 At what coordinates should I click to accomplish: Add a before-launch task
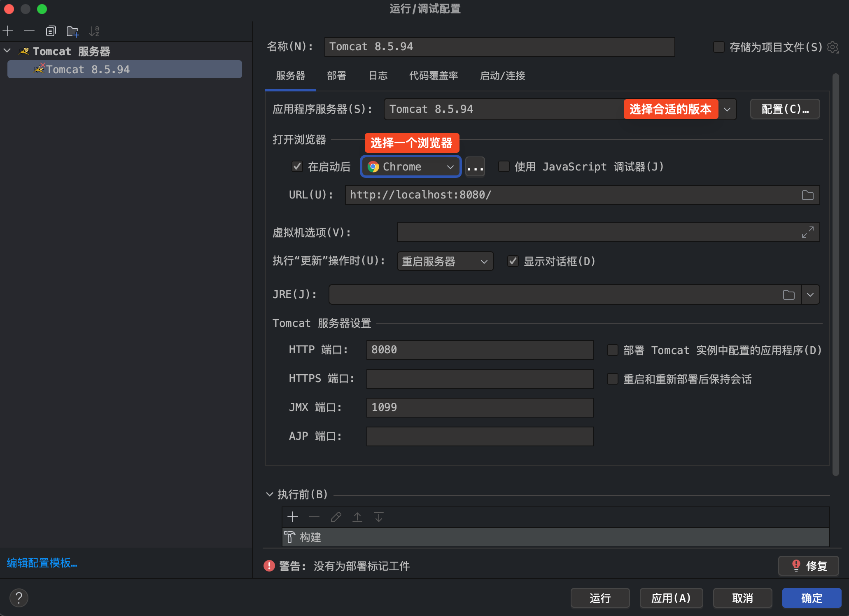pos(293,517)
